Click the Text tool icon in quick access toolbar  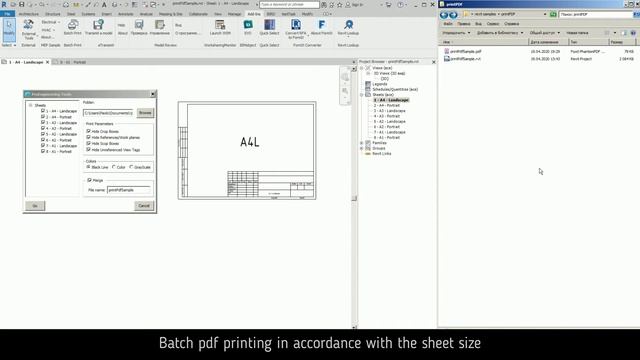click(104, 4)
